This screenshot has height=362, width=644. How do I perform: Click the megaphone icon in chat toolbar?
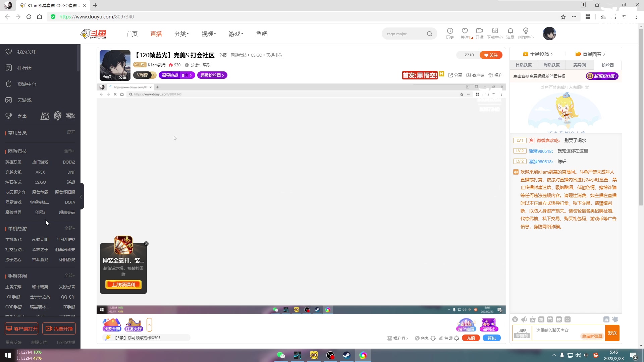point(524,319)
